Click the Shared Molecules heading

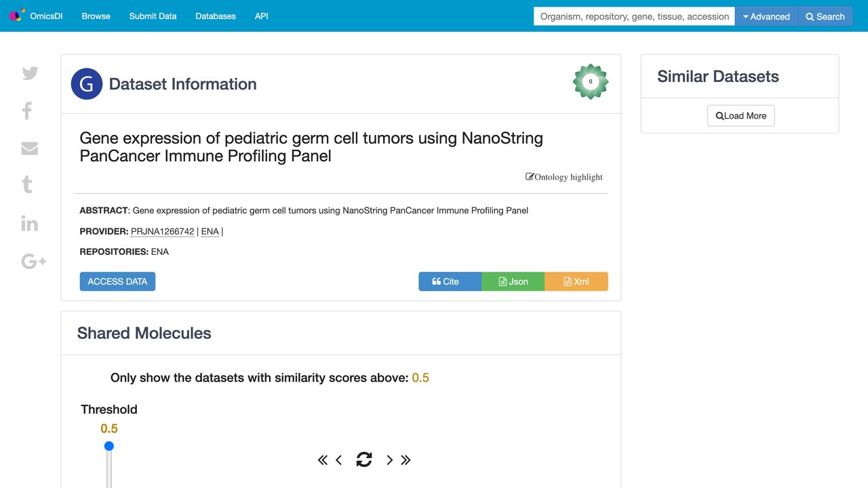tap(144, 333)
